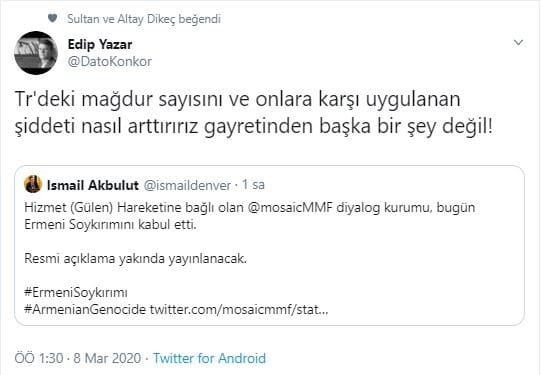Click the Twitter for Android source link
The height and width of the screenshot is (375, 542).
coord(209,358)
